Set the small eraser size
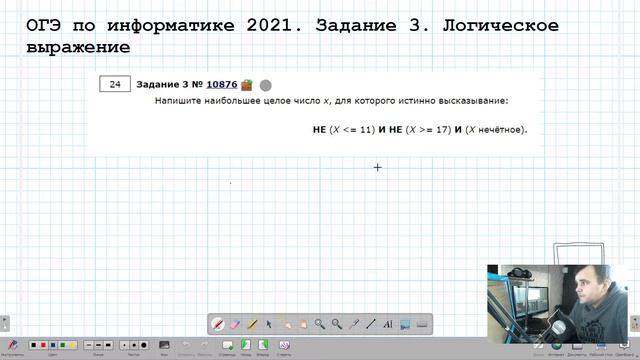The width and height of the screenshot is (640, 360). (124, 345)
